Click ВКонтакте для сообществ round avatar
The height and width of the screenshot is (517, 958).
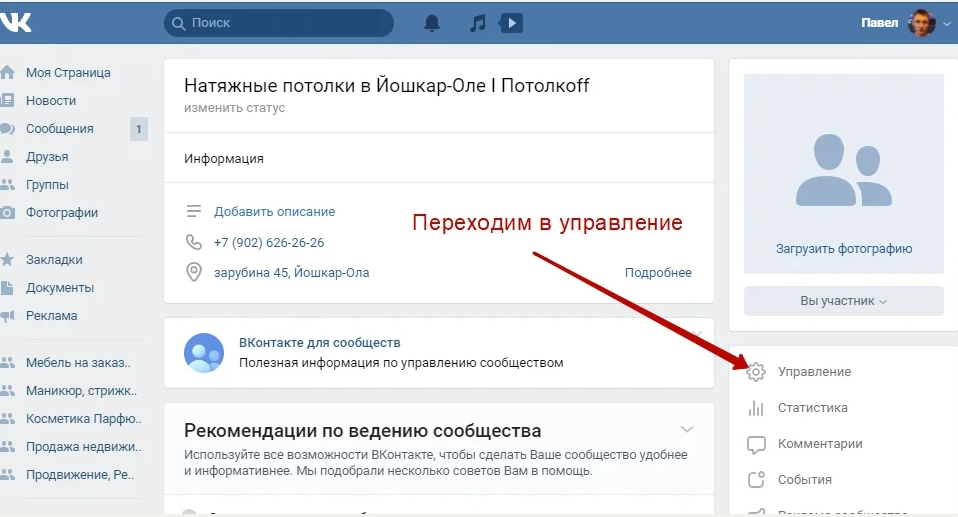(x=204, y=353)
